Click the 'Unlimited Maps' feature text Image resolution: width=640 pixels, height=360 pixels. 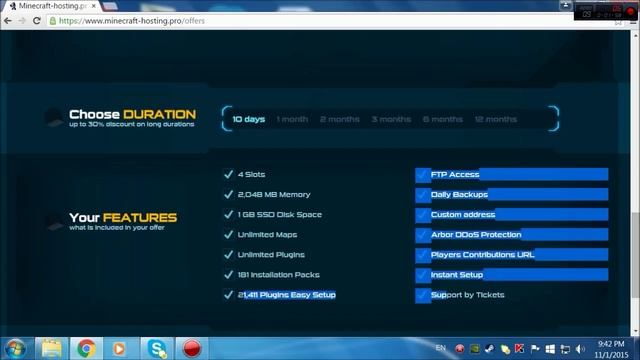coord(267,234)
